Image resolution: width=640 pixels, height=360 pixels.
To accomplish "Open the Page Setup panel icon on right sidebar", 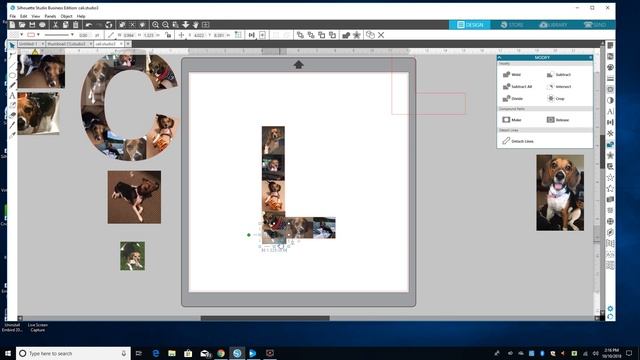I will tap(610, 45).
